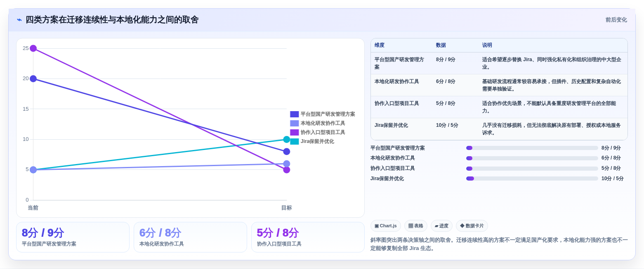Click legend label Jira保留并优化

point(317,142)
